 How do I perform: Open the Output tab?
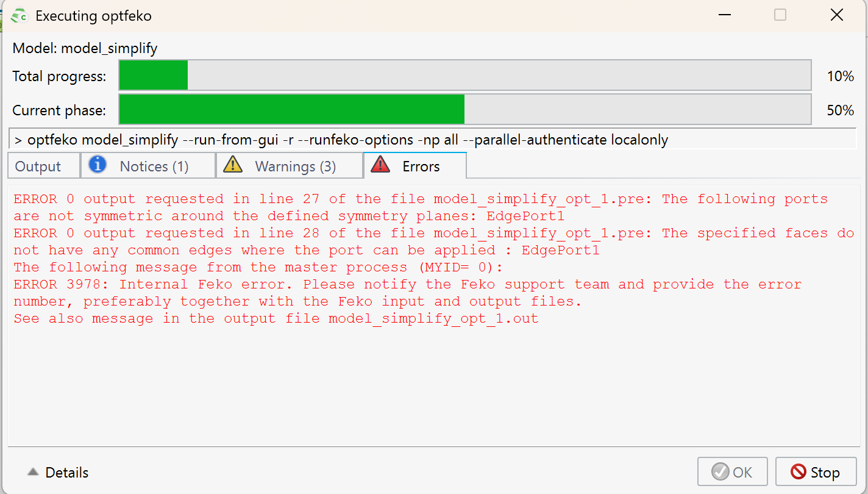point(43,166)
